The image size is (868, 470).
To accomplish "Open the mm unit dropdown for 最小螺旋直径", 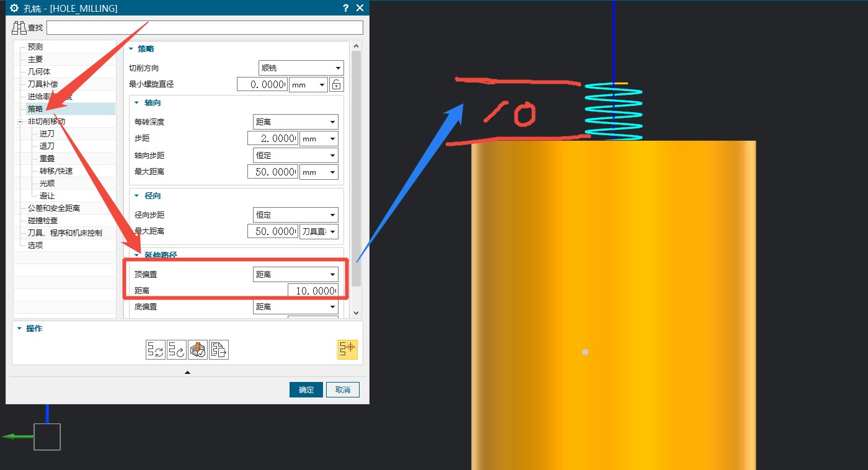I will tap(308, 84).
